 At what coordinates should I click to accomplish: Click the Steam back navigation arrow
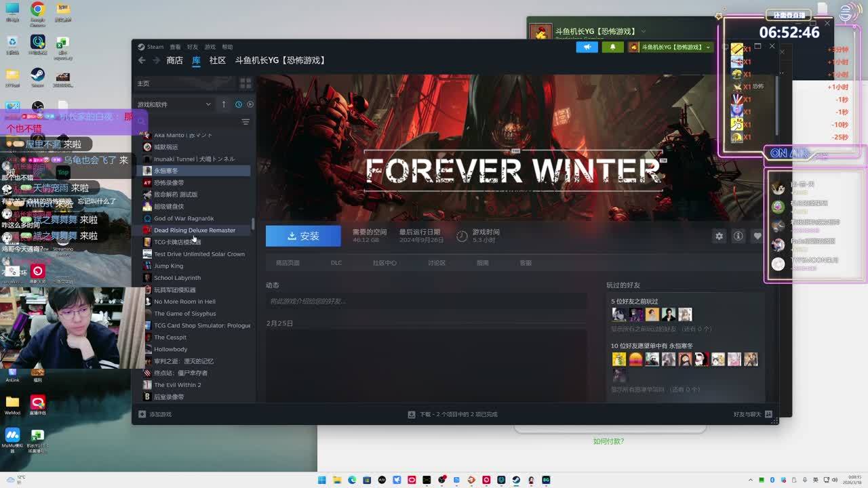142,60
